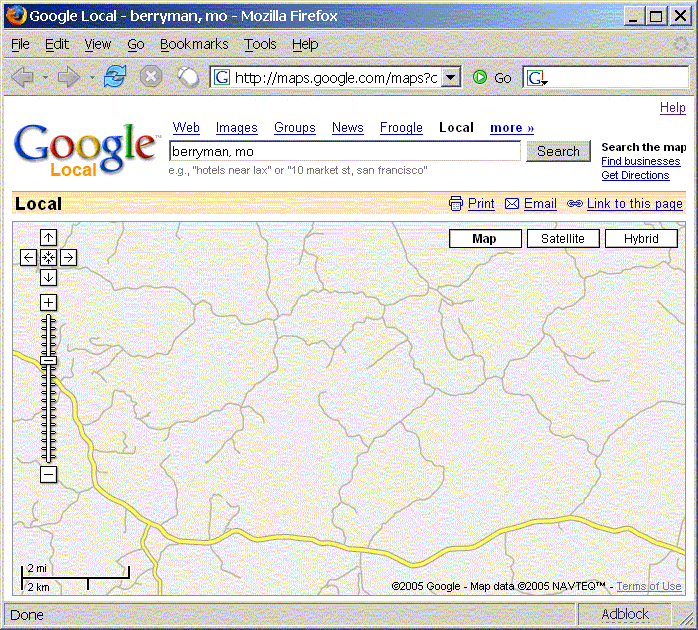Click the Search button
Viewport: 698px width, 630px height.
pyautogui.click(x=558, y=151)
